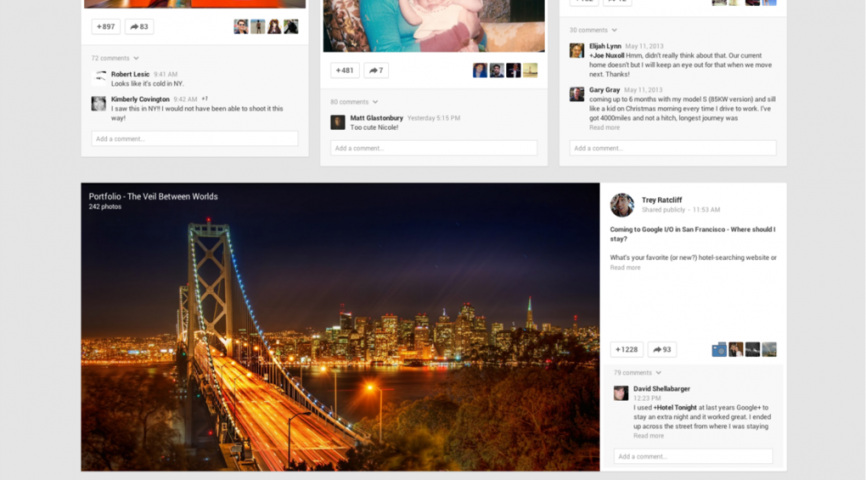Click the share arrow with 93 reshares
The image size is (866, 480).
661,349
